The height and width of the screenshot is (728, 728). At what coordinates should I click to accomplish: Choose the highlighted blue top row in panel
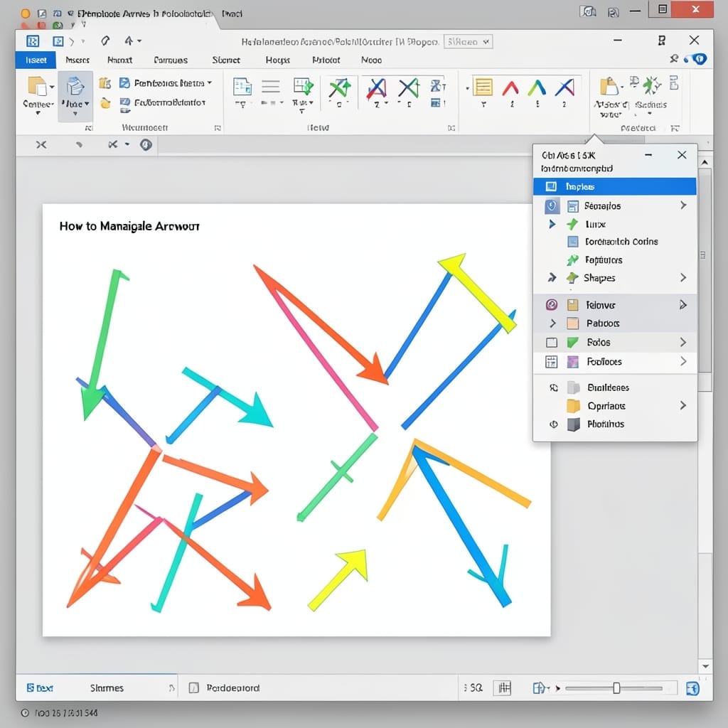click(x=615, y=187)
